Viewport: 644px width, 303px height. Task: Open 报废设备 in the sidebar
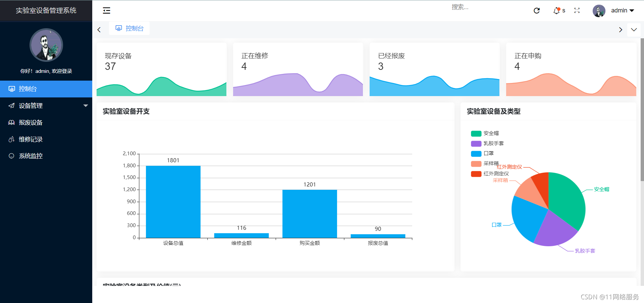[x=46, y=122]
